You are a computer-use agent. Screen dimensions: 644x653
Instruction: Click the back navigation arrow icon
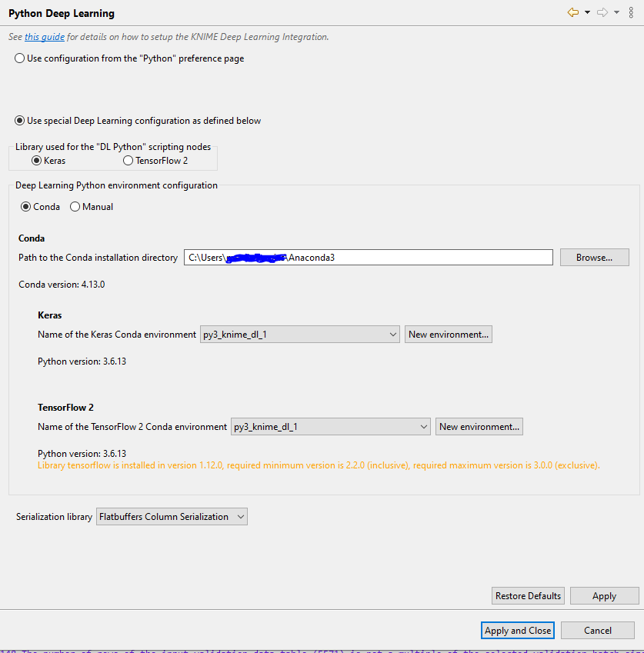[572, 12]
